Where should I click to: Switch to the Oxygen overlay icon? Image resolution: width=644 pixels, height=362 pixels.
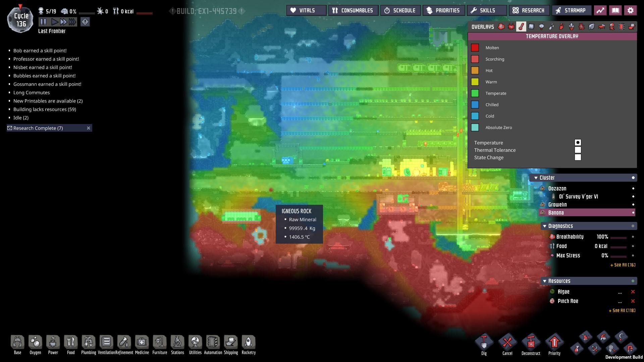pyautogui.click(x=501, y=27)
